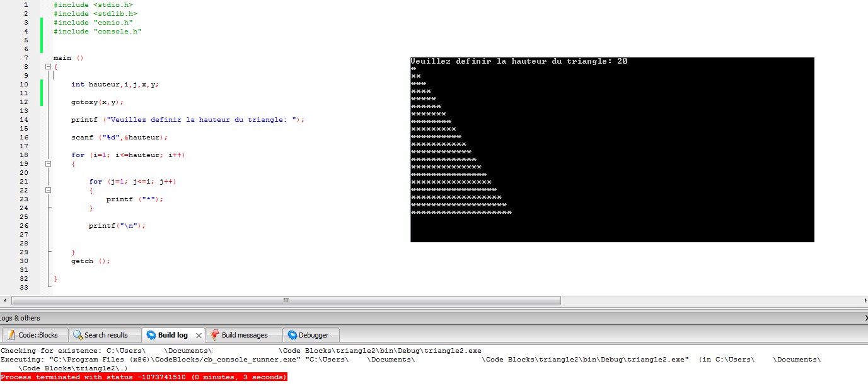Image resolution: width=868 pixels, height=388 pixels.
Task: Close the Logs & others panel
Action: tap(865, 318)
